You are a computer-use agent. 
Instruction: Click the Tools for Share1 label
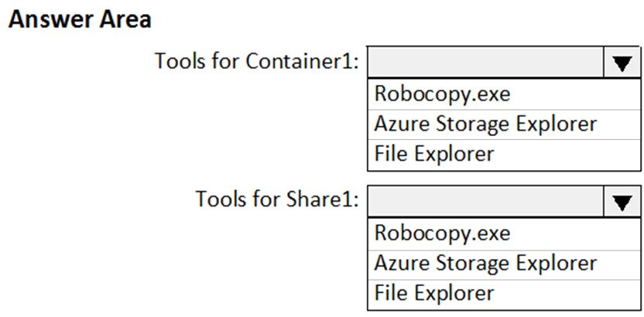(277, 199)
